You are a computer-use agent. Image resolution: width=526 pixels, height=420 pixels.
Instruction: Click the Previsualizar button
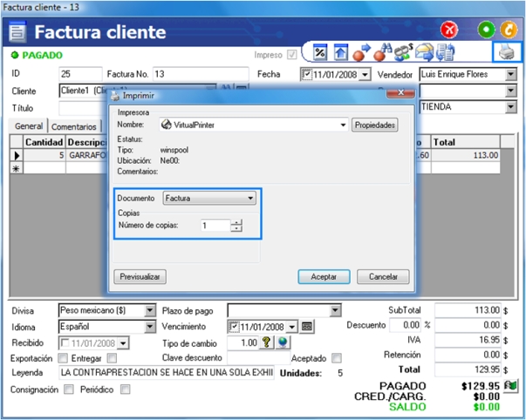(x=140, y=276)
